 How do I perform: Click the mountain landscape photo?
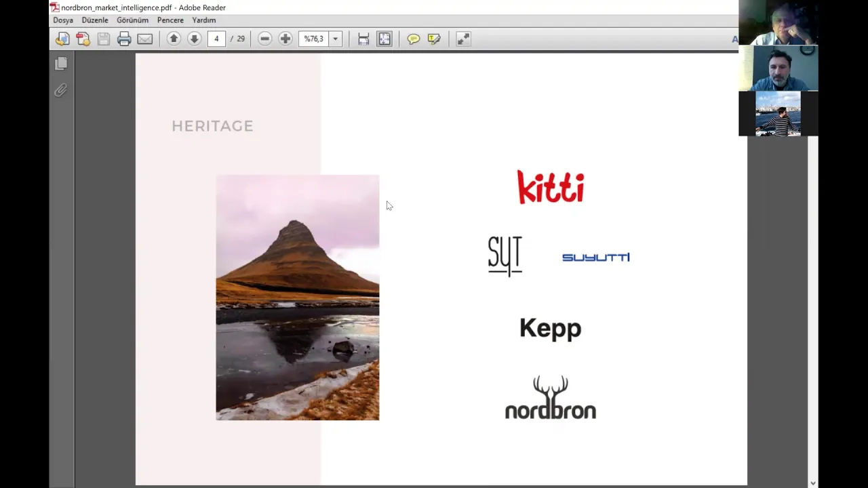(298, 298)
